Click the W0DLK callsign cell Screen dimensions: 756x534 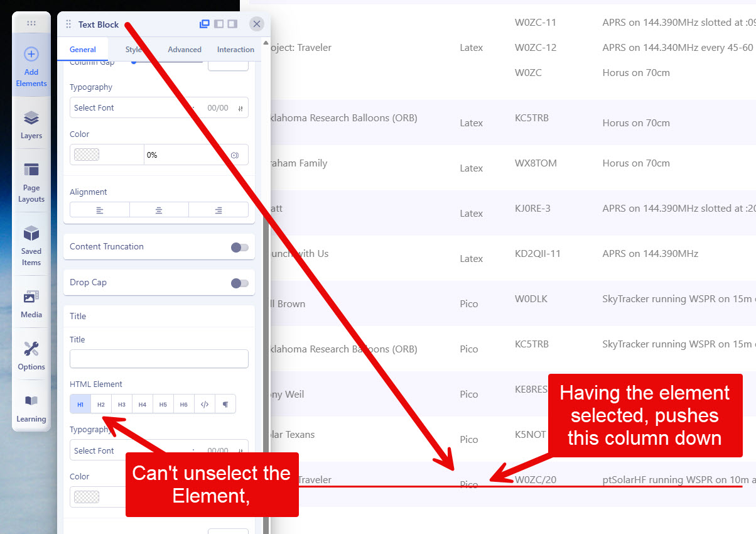point(531,299)
